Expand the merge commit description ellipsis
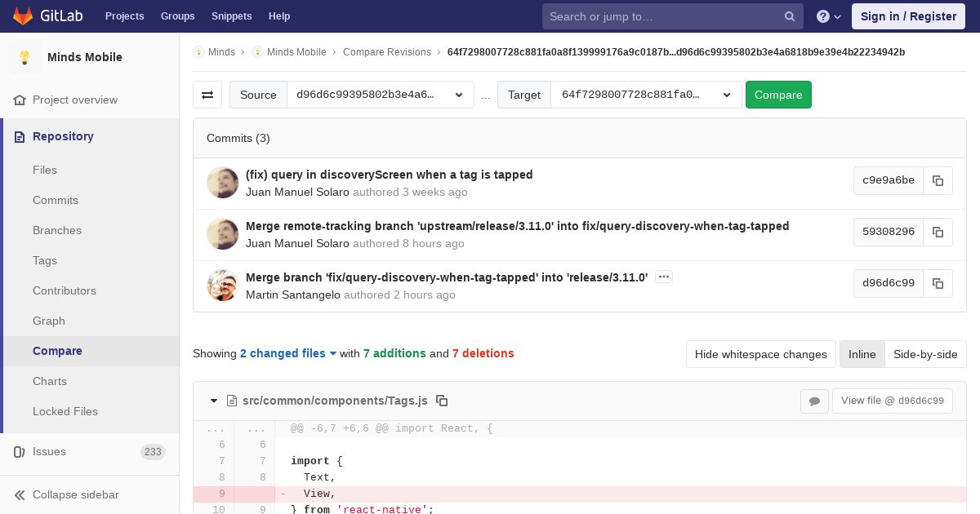This screenshot has width=980, height=514. 664,277
